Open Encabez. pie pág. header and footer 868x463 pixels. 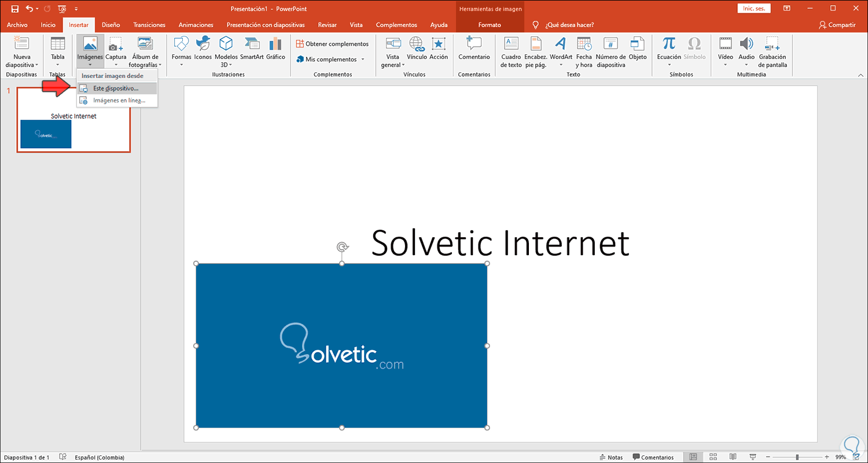pos(536,52)
